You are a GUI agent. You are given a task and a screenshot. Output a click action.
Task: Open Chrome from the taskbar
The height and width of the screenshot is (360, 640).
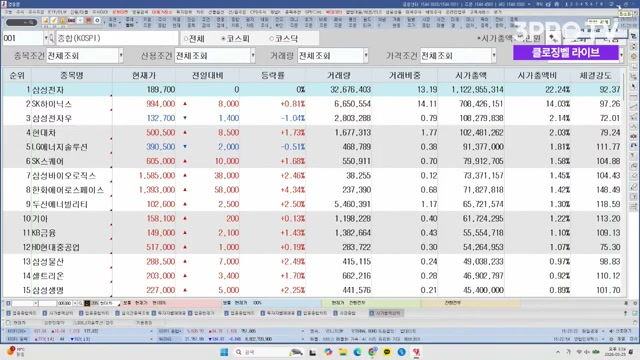coord(372,352)
